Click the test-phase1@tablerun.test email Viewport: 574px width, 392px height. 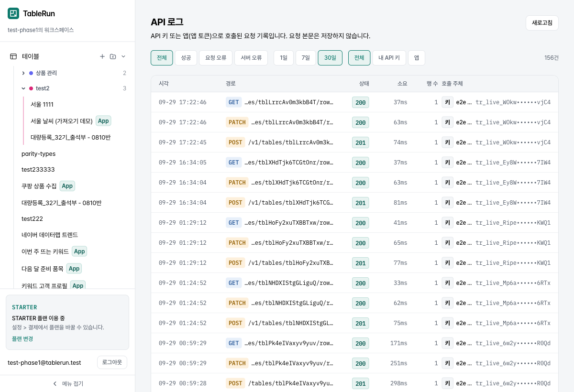44,362
